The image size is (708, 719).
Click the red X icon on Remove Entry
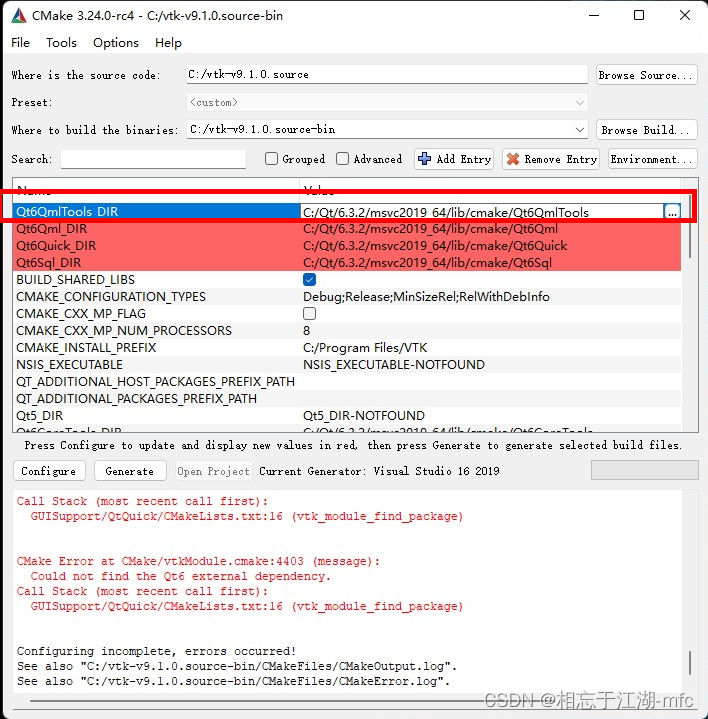pos(513,159)
